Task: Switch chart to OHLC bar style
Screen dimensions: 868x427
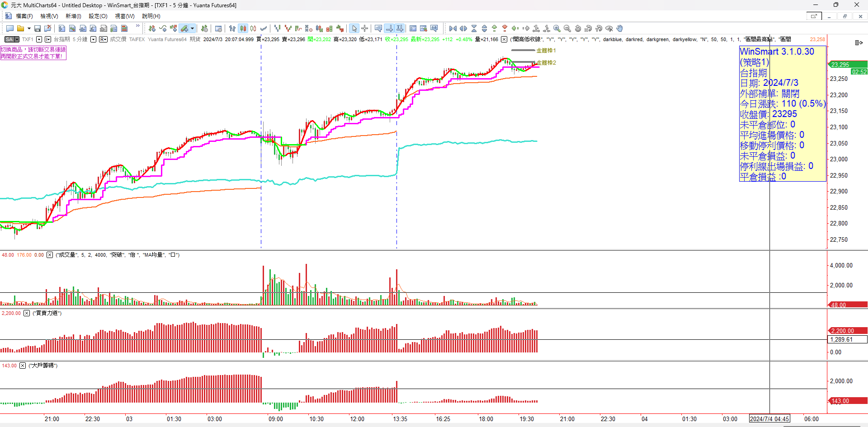Action: tap(232, 28)
